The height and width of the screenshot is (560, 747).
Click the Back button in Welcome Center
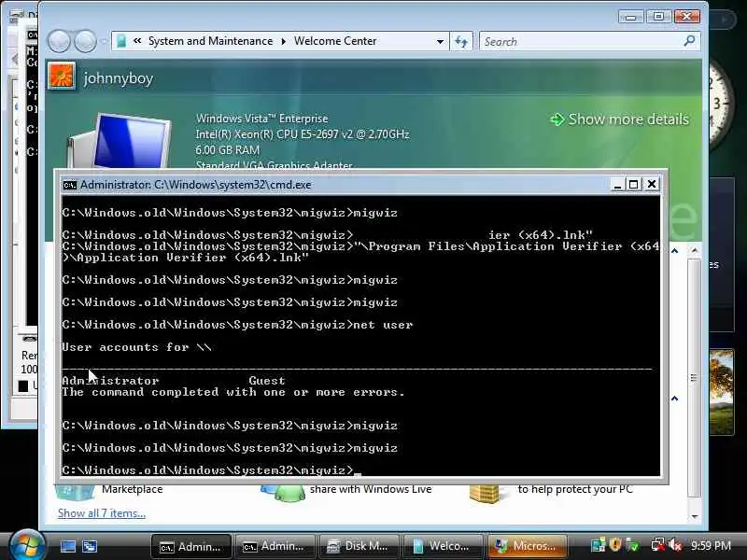59,41
